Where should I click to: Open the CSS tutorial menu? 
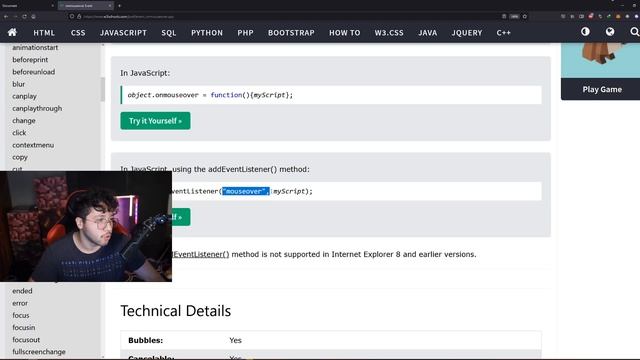click(78, 33)
